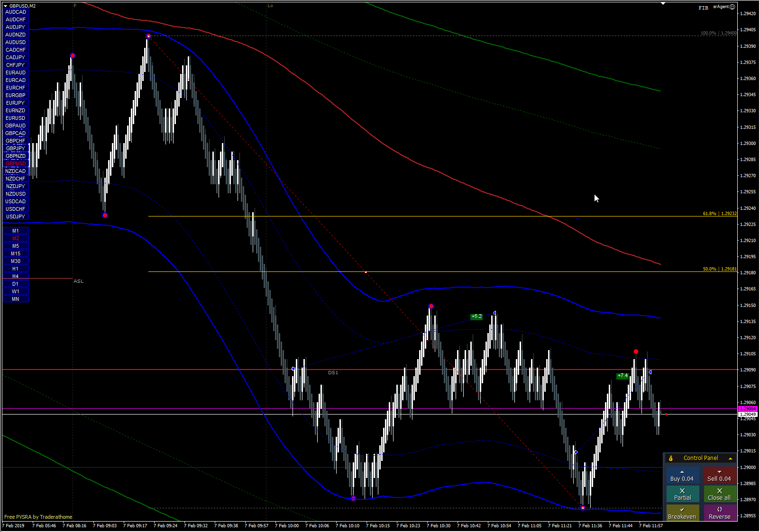Switch to the H1 timeframe

tap(16, 269)
